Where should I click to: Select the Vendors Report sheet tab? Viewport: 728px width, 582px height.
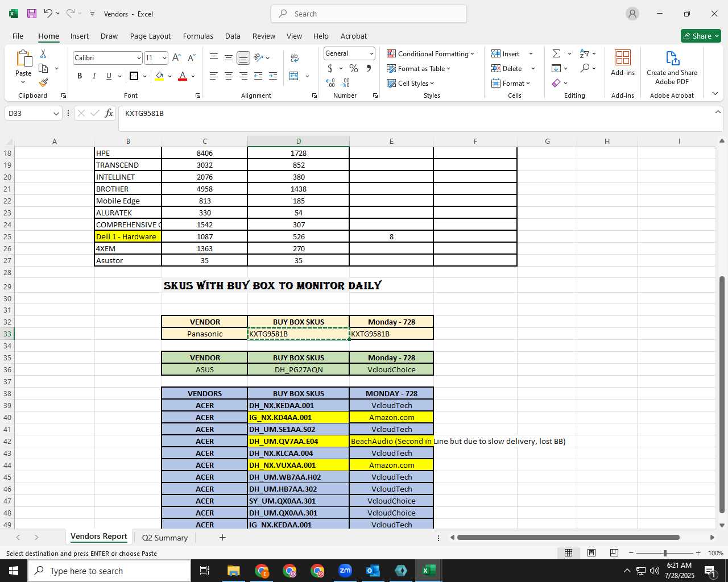(98, 537)
